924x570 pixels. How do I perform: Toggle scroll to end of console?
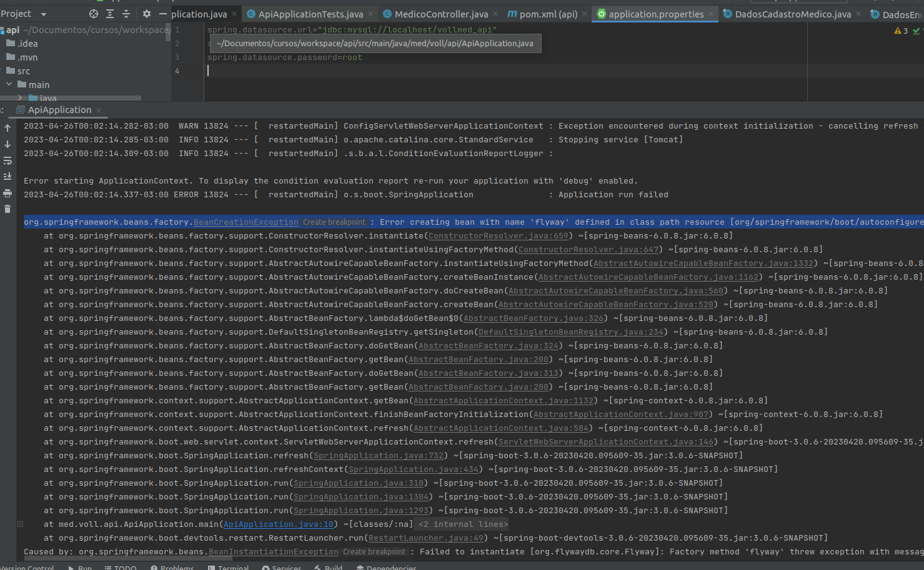click(7, 177)
